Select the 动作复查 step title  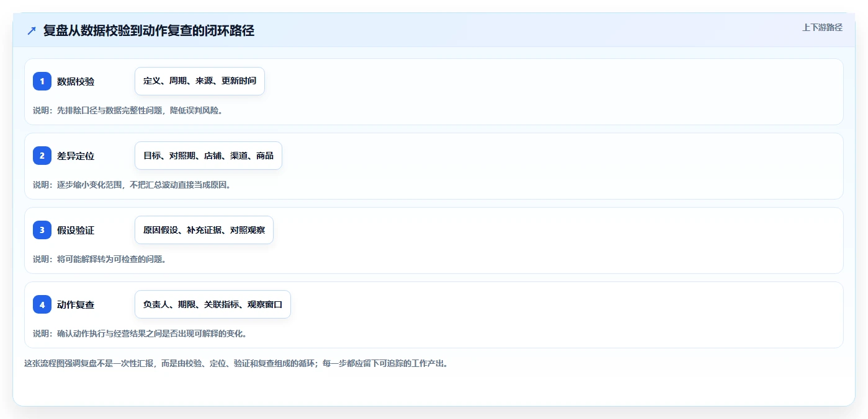click(76, 304)
